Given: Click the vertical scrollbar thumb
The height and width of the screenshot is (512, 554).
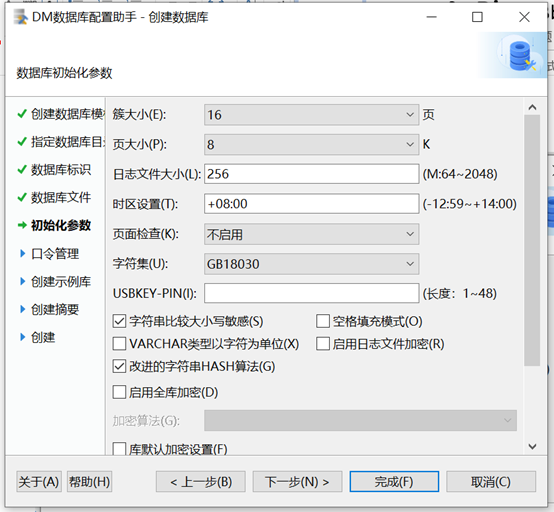Looking at the screenshot, I should 532,240.
